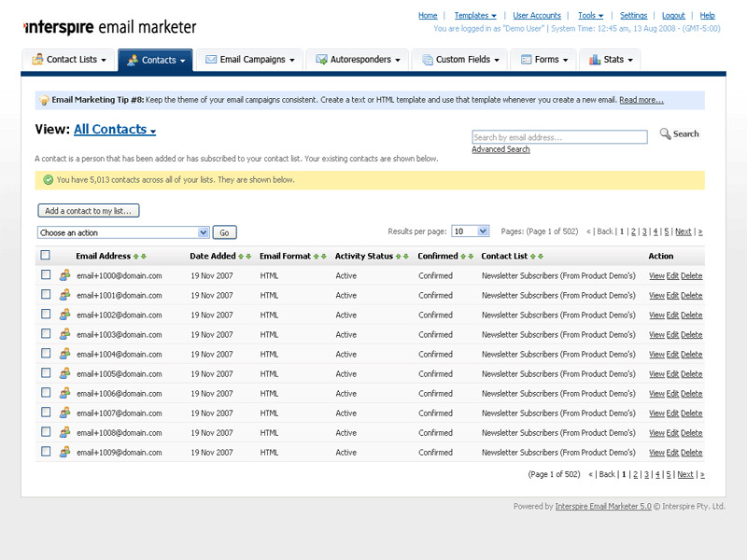
Task: Click the search by email address field
Action: click(558, 137)
